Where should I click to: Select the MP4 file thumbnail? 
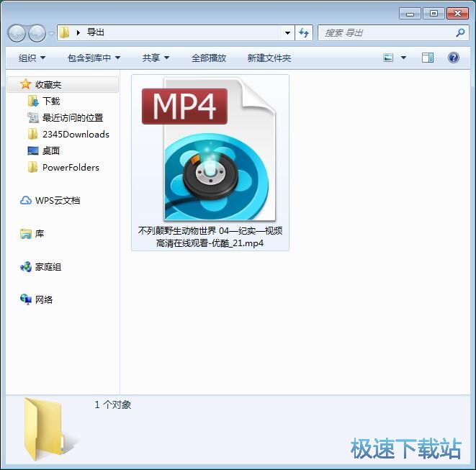click(x=210, y=150)
